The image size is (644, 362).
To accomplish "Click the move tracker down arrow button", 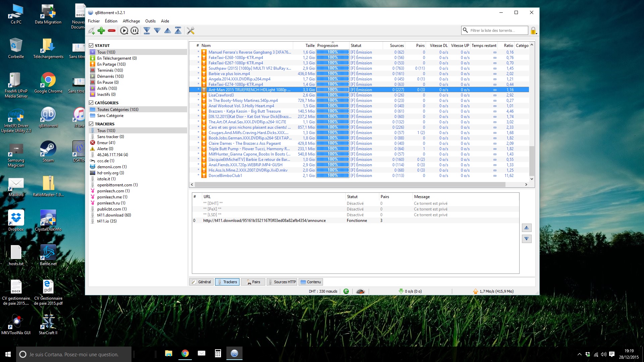I will (x=527, y=239).
